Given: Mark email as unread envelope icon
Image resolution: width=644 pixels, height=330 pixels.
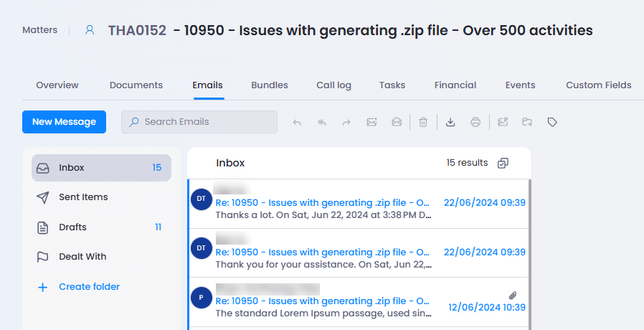Looking at the screenshot, I should pyautogui.click(x=371, y=122).
